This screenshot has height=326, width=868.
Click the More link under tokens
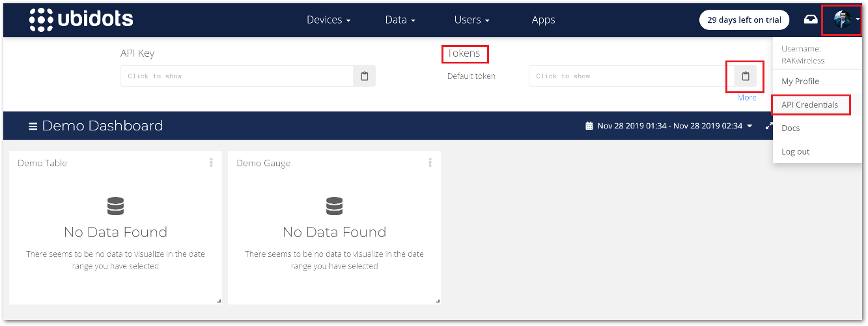(747, 98)
